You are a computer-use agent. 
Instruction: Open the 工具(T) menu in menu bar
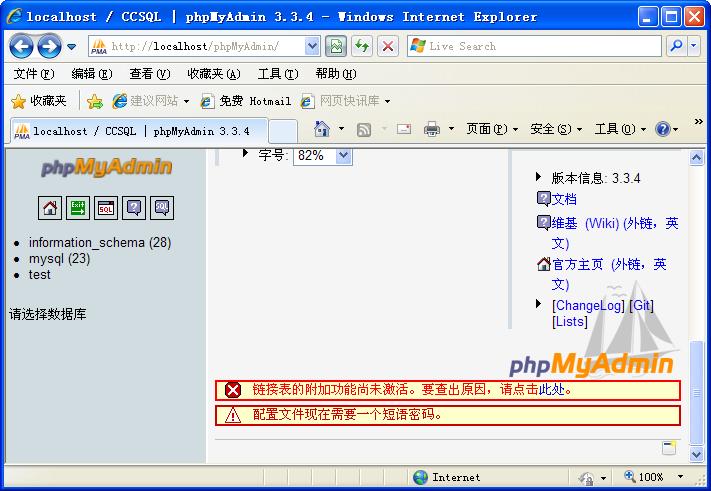click(277, 74)
